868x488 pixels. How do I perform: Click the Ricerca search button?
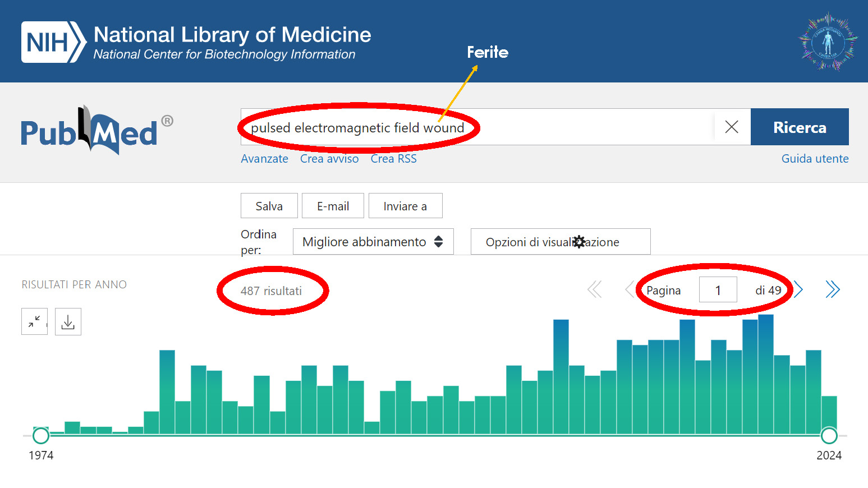[800, 127]
